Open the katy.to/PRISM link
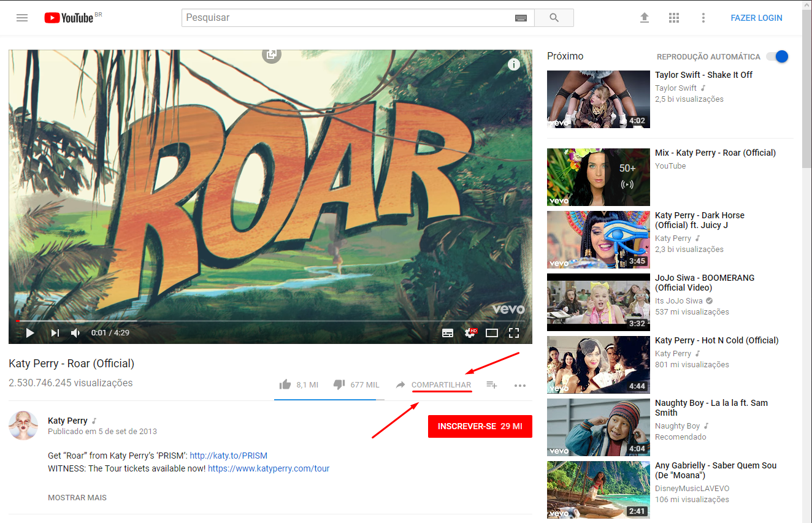The image size is (812, 523). pos(229,456)
